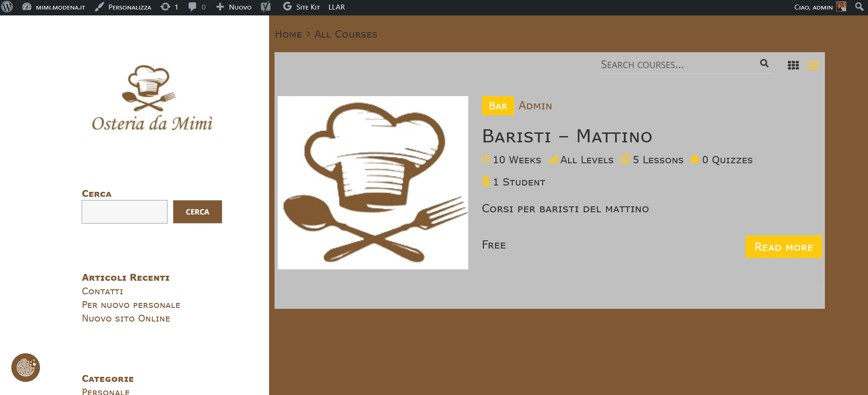Image resolution: width=868 pixels, height=395 pixels.
Task: Open the Nuovo new content menu
Action: coord(234,7)
